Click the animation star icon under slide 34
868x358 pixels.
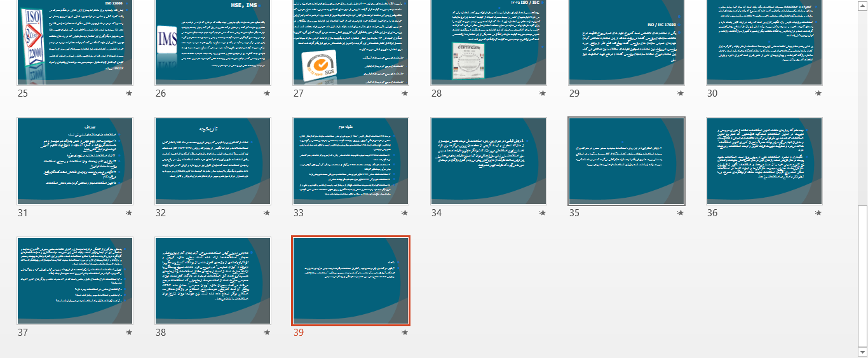click(543, 213)
